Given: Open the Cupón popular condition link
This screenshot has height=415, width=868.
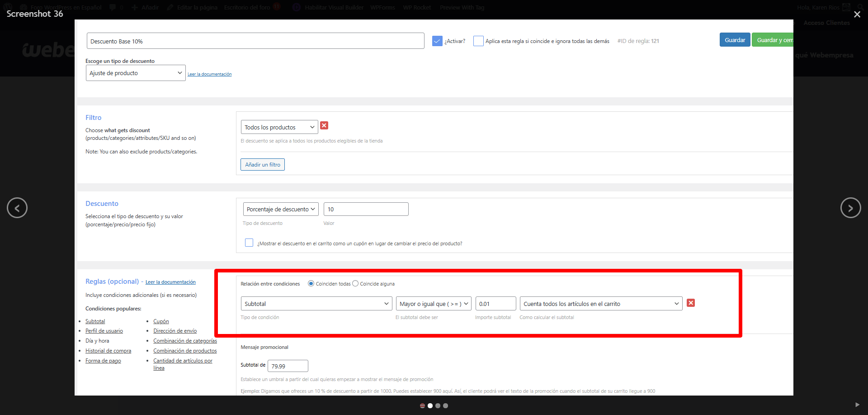Looking at the screenshot, I should pyautogui.click(x=161, y=321).
